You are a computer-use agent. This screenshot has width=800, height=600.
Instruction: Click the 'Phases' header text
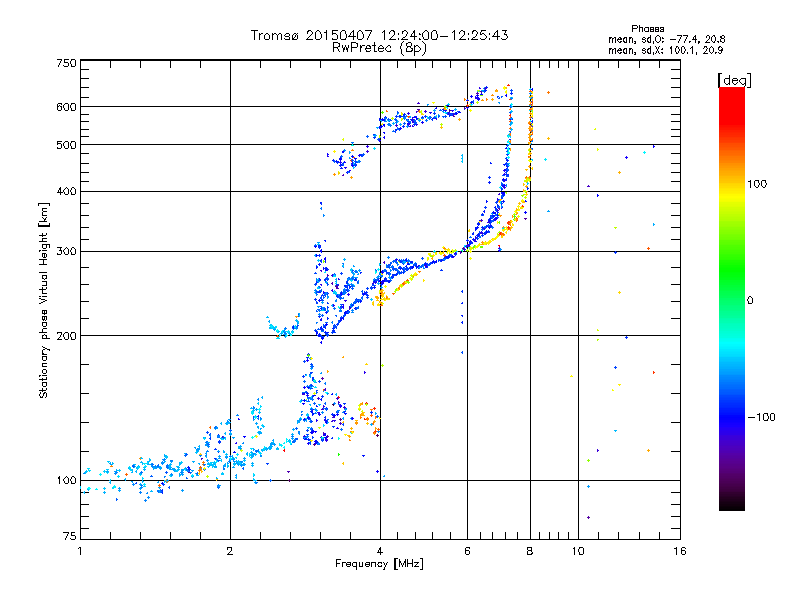click(647, 29)
